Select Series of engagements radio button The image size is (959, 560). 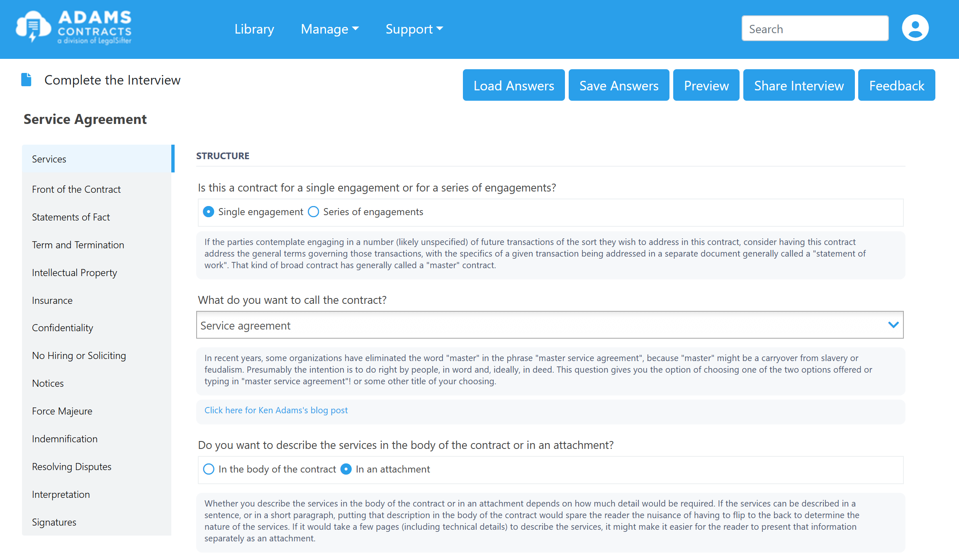(313, 212)
